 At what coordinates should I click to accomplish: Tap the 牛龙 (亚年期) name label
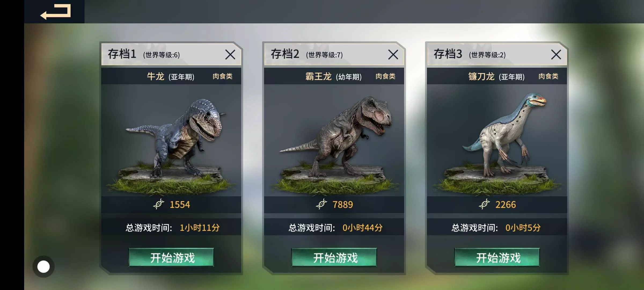[x=170, y=77]
